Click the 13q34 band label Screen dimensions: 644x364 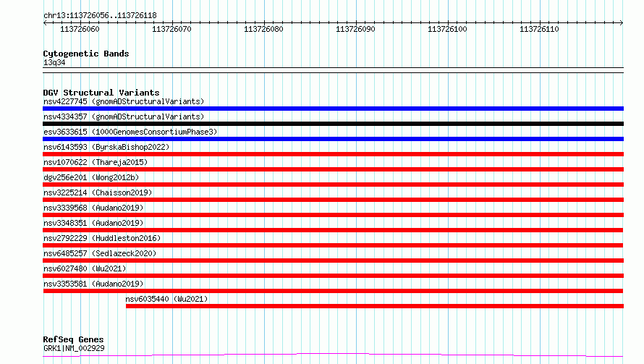point(54,62)
